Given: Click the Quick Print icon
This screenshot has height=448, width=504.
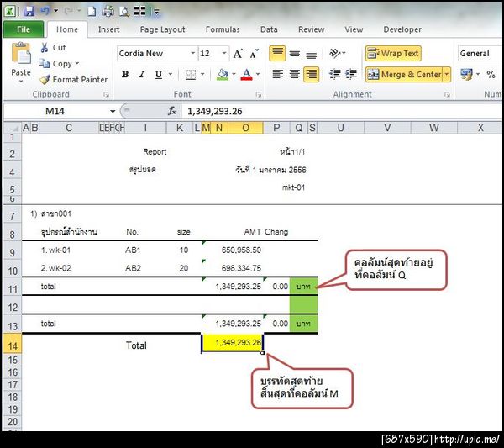Looking at the screenshot, I should coord(108,11).
